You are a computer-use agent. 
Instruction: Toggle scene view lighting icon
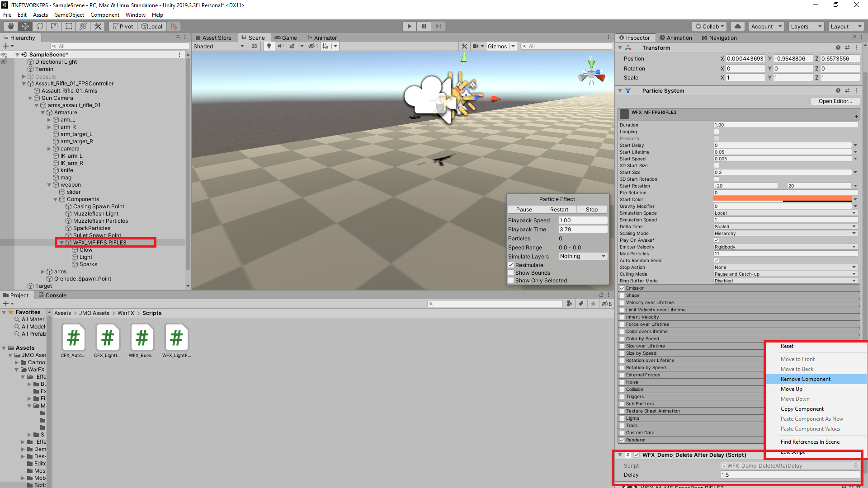coord(269,46)
